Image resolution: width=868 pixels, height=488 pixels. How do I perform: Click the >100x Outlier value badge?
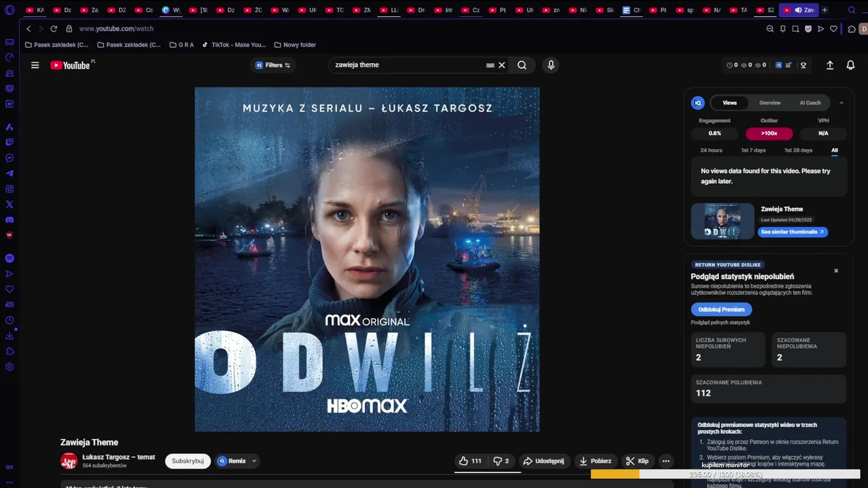769,134
